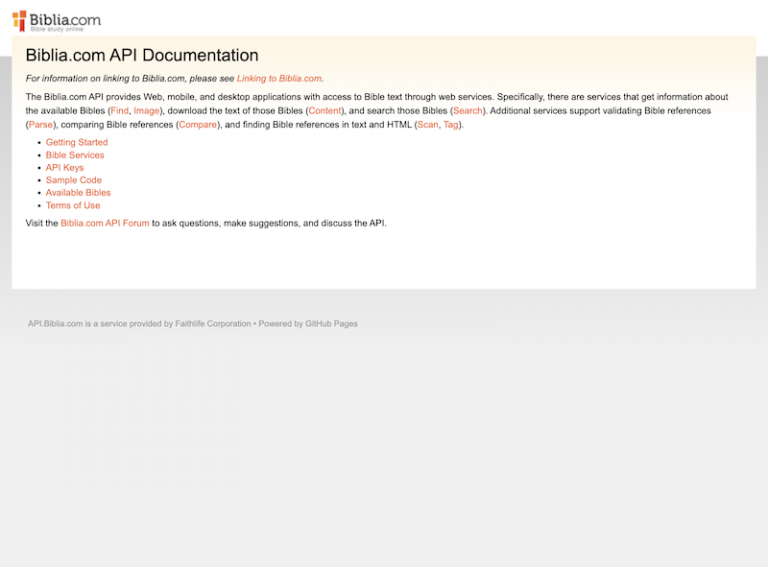Image resolution: width=768 pixels, height=567 pixels.
Task: Click the GitHub Pages footer link
Action: pyautogui.click(x=332, y=324)
